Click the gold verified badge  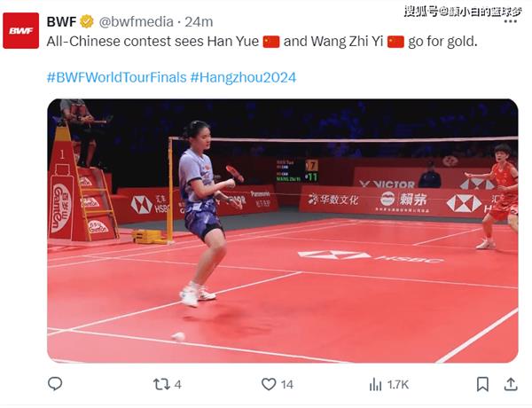(x=87, y=21)
